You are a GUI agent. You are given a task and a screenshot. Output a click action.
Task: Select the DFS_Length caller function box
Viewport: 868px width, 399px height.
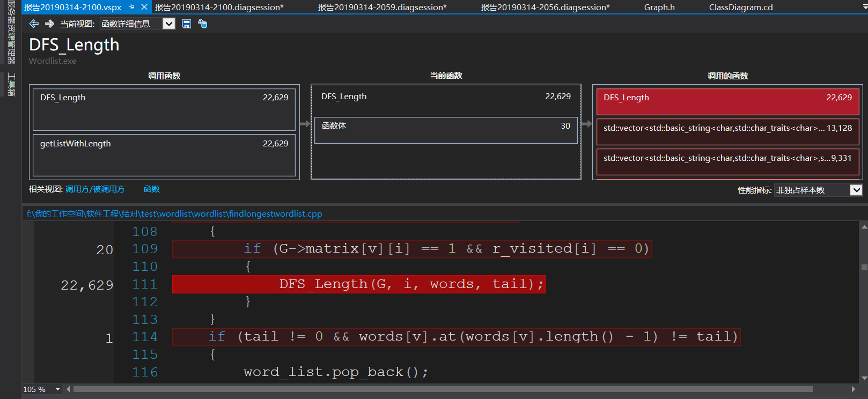[x=164, y=109]
